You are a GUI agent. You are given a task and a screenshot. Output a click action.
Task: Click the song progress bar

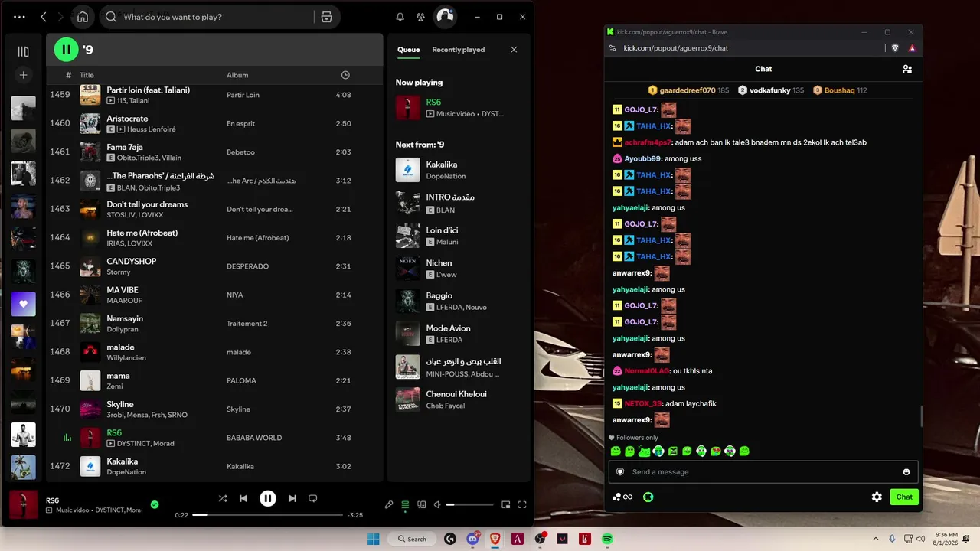tap(267, 515)
